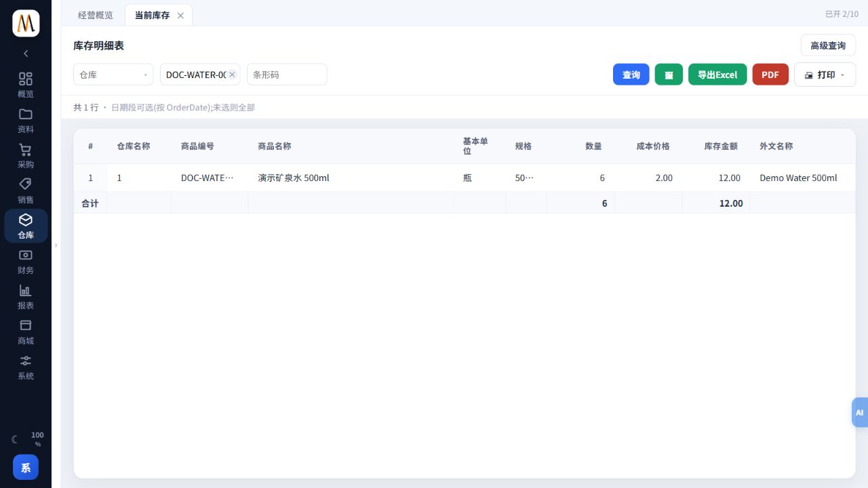868x488 pixels.
Task: Open the 销售 sales tag section
Action: coord(26,190)
